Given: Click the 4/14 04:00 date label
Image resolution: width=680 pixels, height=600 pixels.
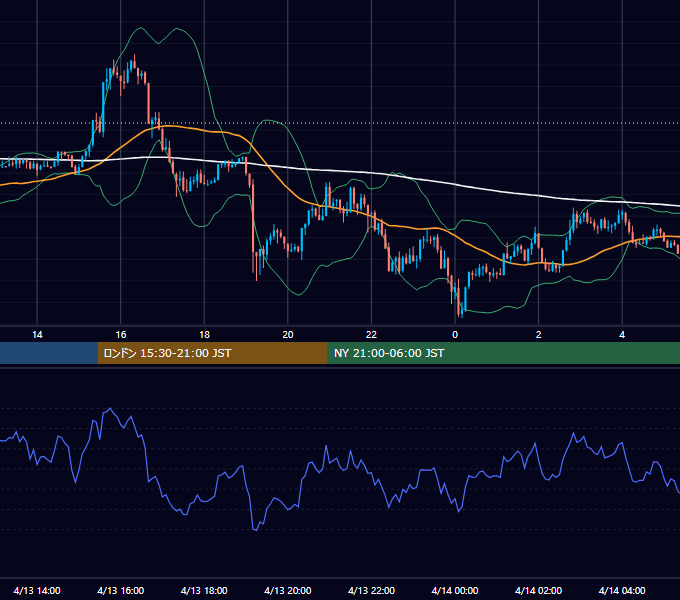Looking at the screenshot, I should (622, 590).
